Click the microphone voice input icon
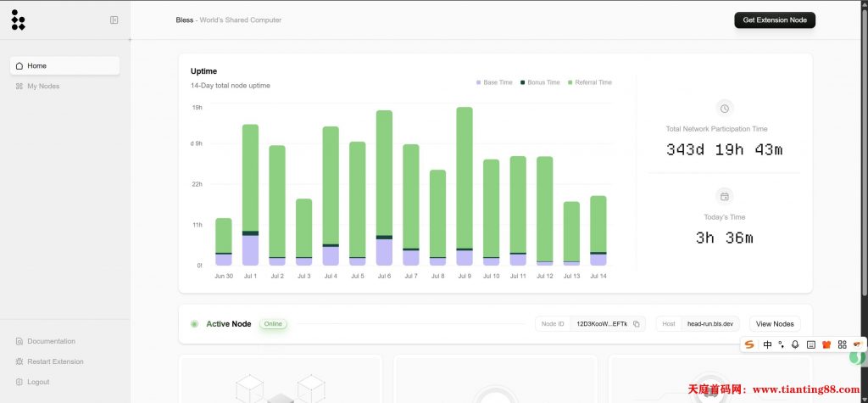Image resolution: width=868 pixels, height=403 pixels. point(795,344)
